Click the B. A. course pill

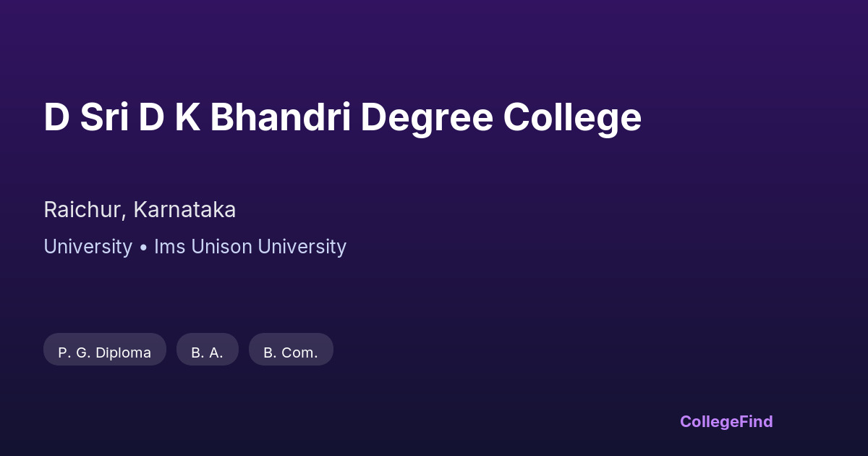[x=208, y=352]
